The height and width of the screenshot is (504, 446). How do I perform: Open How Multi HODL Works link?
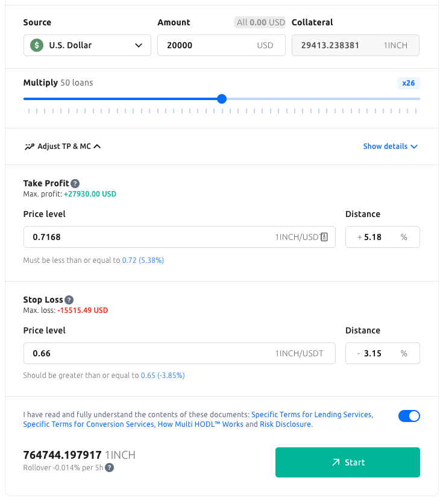pyautogui.click(x=200, y=424)
